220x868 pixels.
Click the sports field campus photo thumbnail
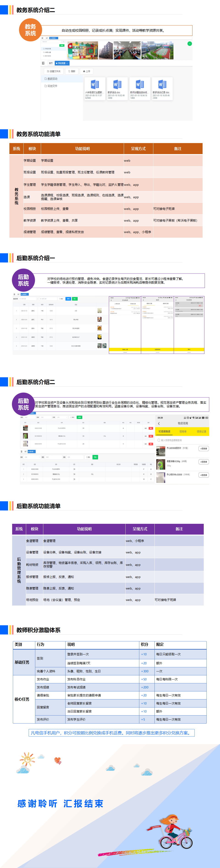157,50
